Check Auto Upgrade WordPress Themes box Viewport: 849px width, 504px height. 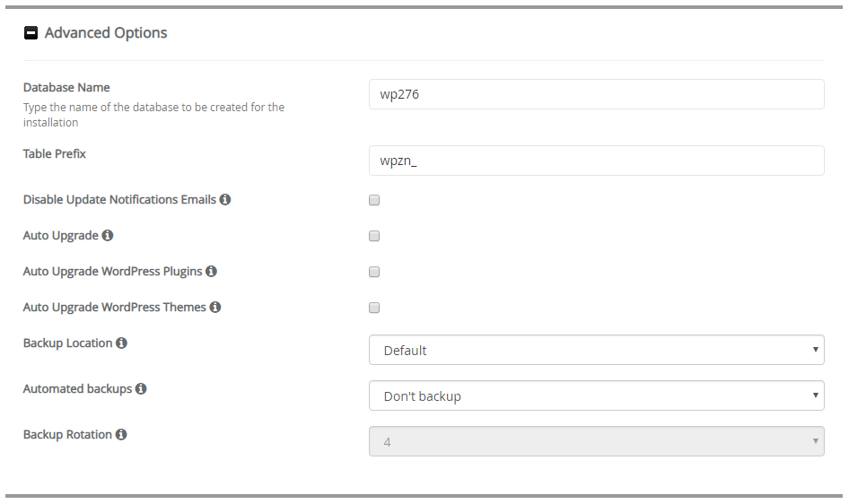coord(374,308)
